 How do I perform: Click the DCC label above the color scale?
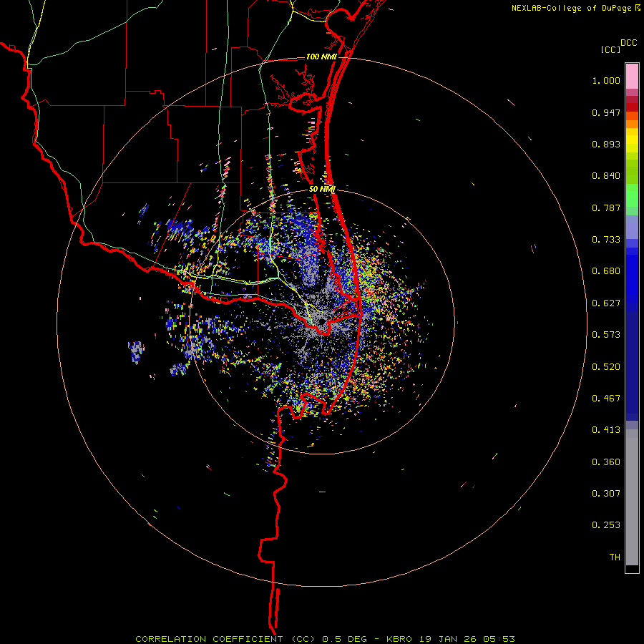click(x=629, y=43)
